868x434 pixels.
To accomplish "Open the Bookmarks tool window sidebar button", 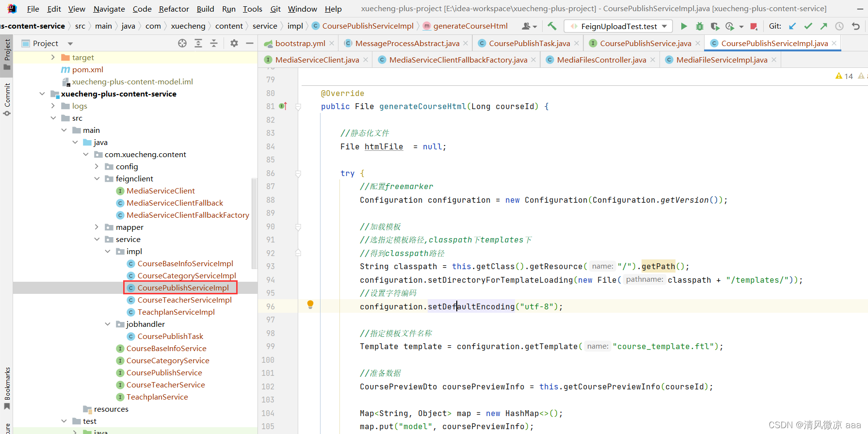I will (7, 388).
